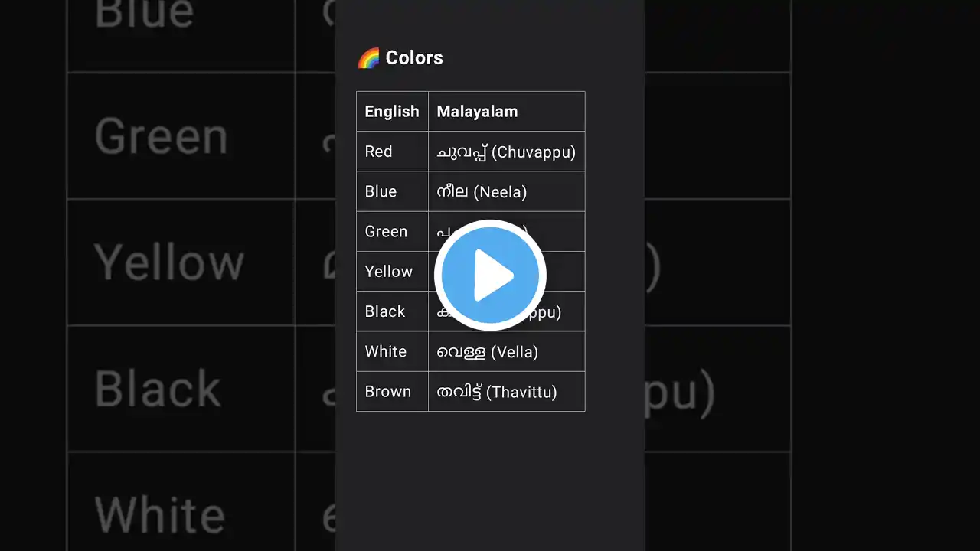Click the Black cell in the table

pos(392,311)
